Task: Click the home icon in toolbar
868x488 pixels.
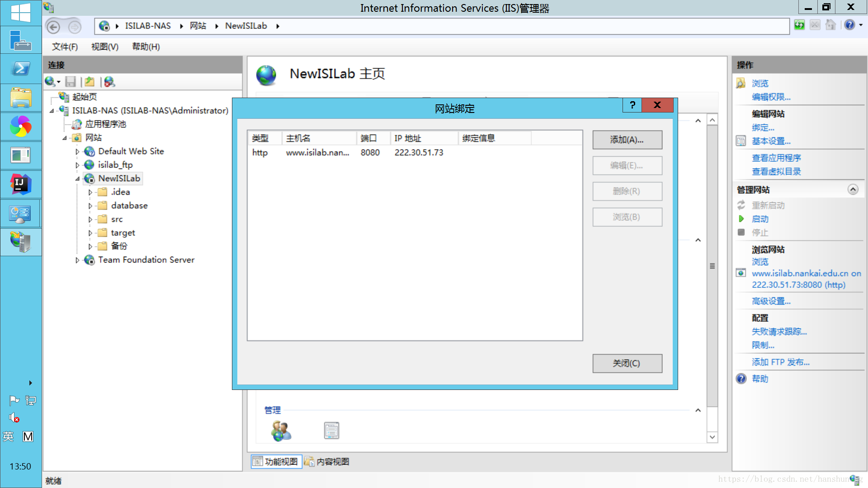Action: click(x=830, y=25)
